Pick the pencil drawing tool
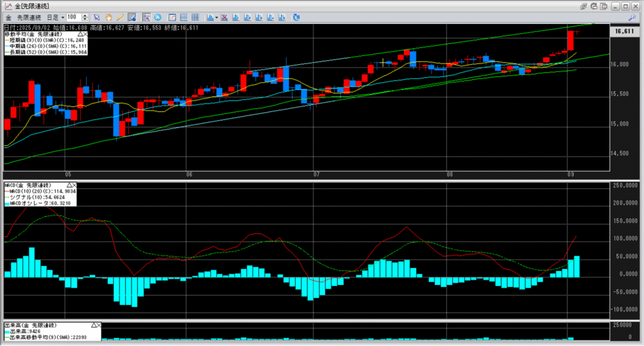This screenshot has height=346, width=644. pyautogui.click(x=119, y=17)
